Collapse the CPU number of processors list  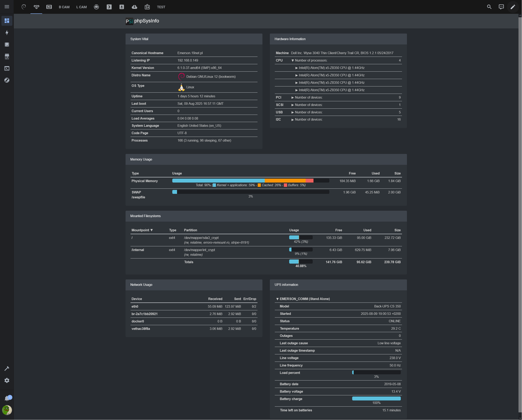tap(292, 60)
